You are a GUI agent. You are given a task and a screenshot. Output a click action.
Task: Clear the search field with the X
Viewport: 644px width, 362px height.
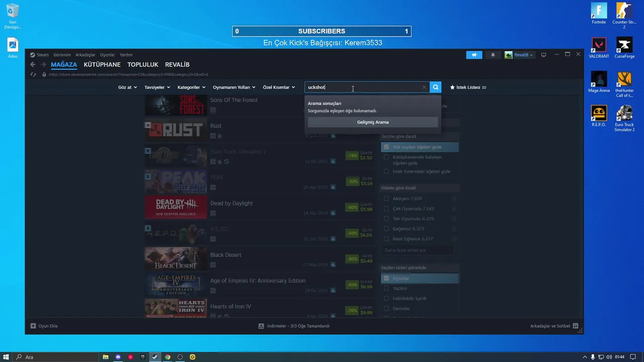click(424, 87)
